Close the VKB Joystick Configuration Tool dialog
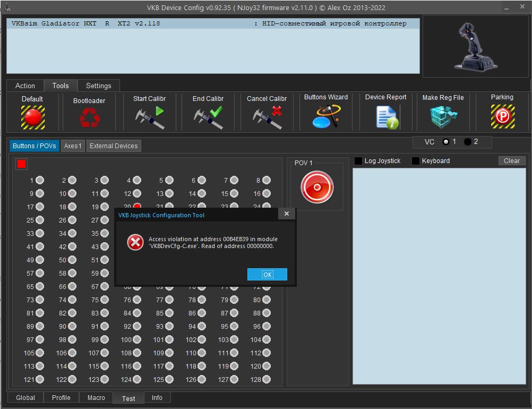This screenshot has height=409, width=532. click(287, 214)
